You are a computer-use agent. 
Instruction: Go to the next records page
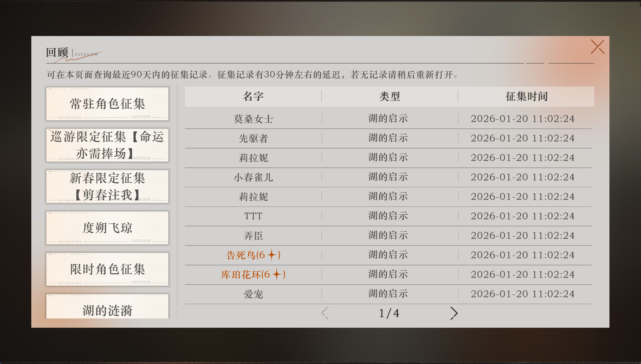pyautogui.click(x=454, y=313)
